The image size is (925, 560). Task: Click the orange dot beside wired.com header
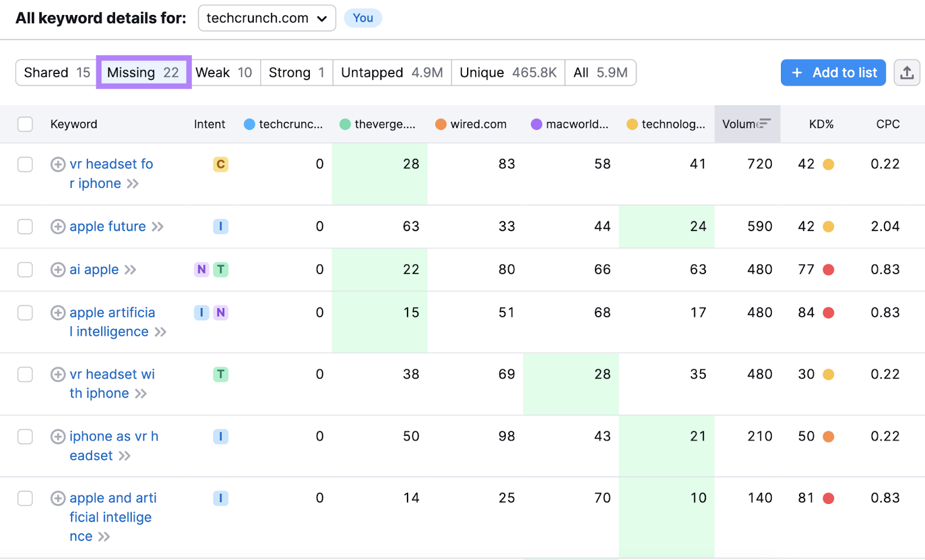pos(441,124)
